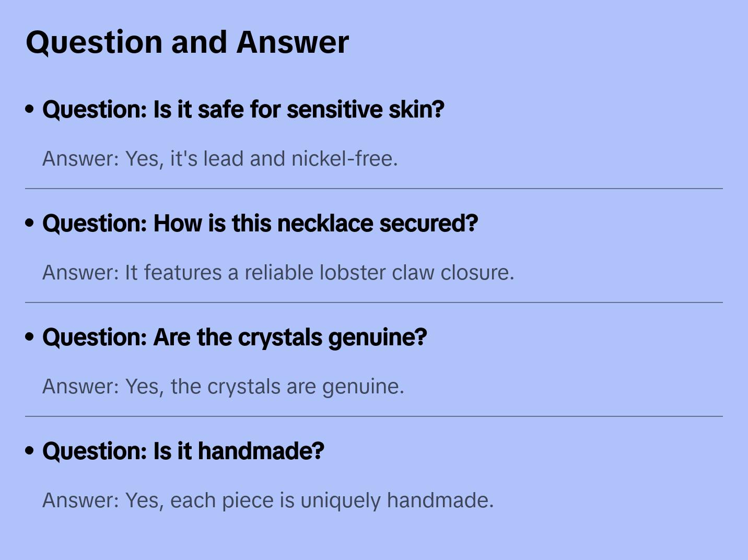Image resolution: width=748 pixels, height=560 pixels.
Task: Click the divider line below the crystals answer
Action: (373, 416)
